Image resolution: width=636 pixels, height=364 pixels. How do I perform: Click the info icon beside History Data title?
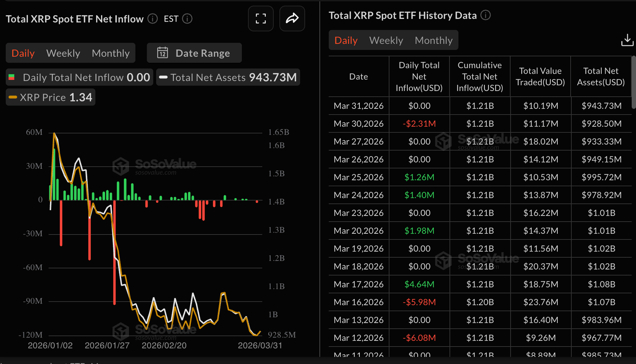(485, 15)
